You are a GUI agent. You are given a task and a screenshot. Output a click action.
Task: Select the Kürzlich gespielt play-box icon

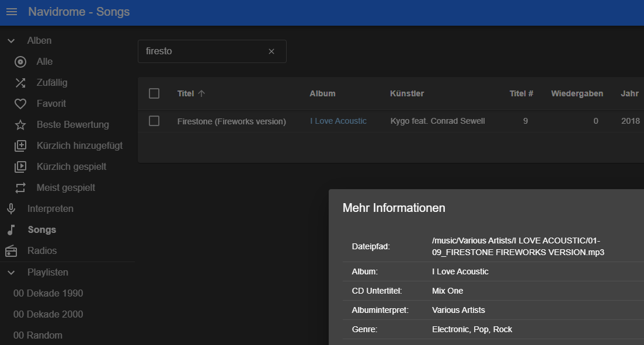(x=20, y=166)
